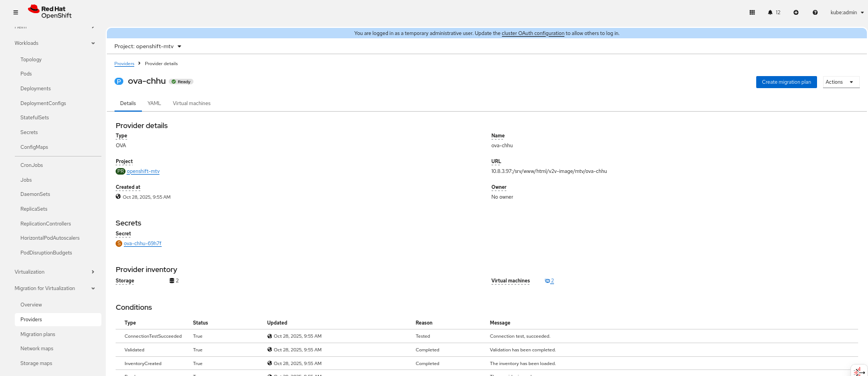Open the kube:admin user dropdown
Screen dimensions: 868x376
coord(847,12)
